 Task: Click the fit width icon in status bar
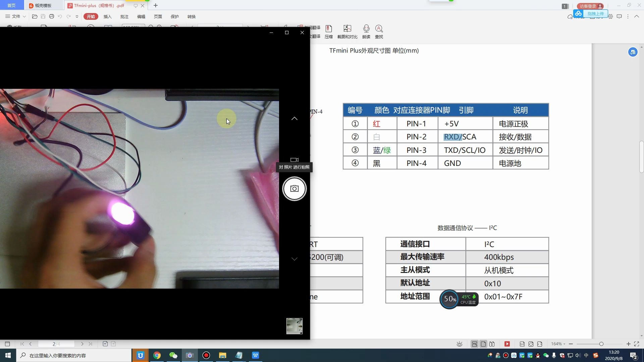pos(540,344)
